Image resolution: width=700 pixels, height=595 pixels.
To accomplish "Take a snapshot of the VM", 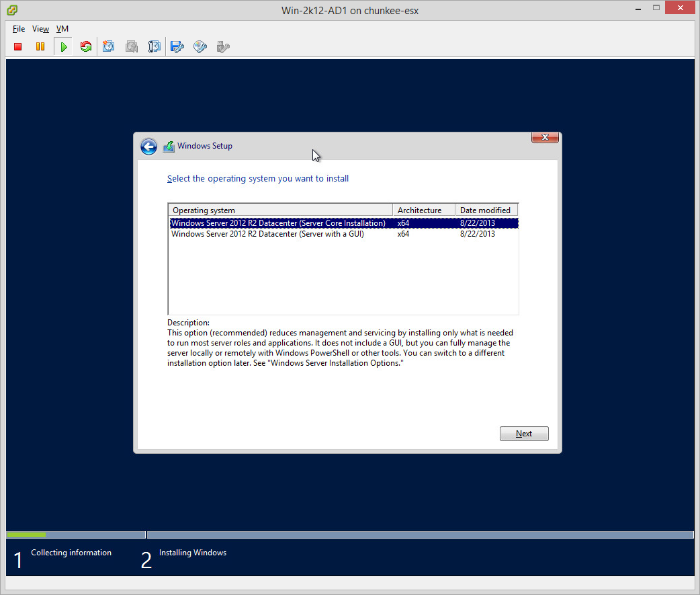I will click(109, 47).
